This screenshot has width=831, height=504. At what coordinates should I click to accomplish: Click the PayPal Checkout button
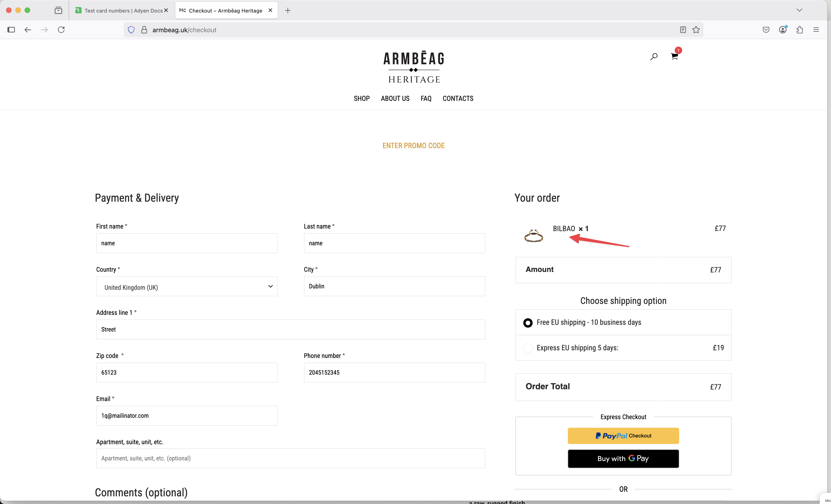[x=623, y=436]
